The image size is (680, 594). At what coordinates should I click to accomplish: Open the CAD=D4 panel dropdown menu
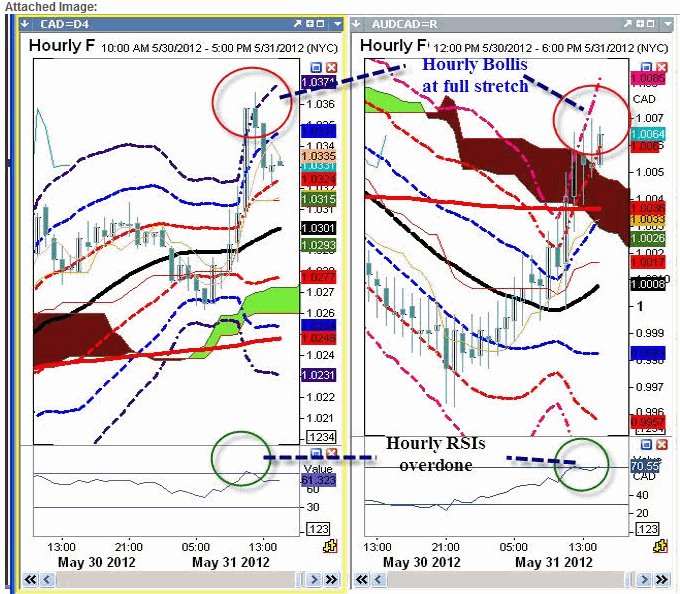click(x=337, y=24)
